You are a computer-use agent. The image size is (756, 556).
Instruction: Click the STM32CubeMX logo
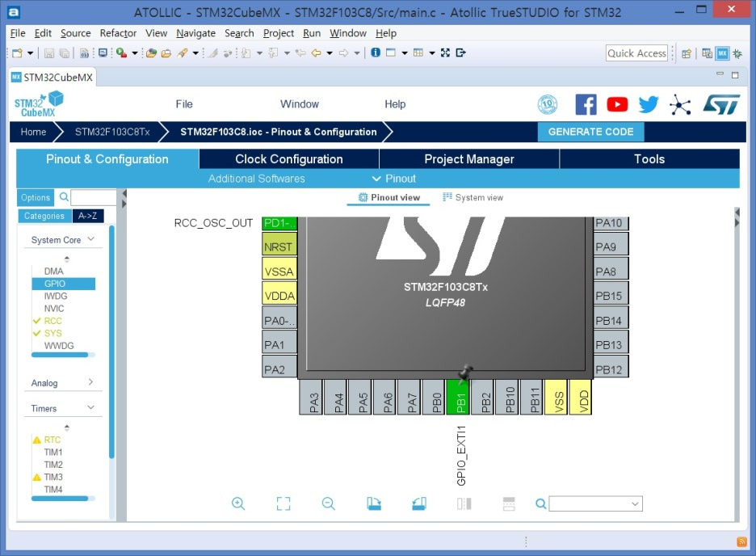point(39,104)
